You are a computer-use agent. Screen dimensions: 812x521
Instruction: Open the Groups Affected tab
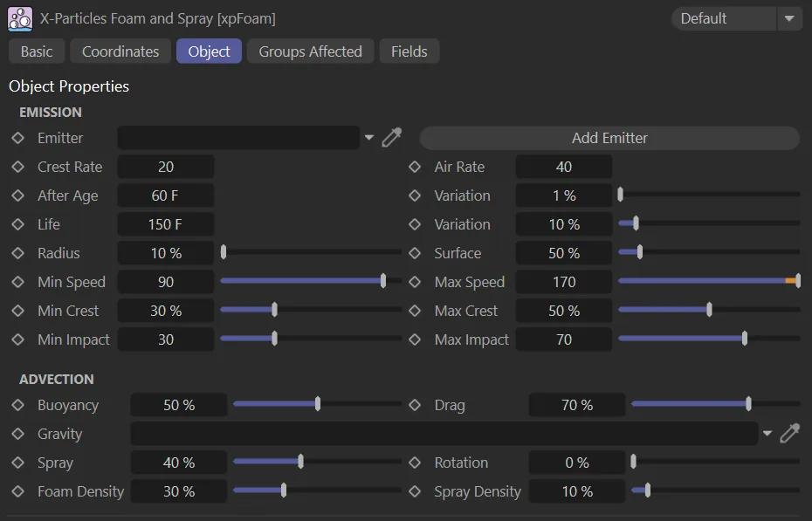tap(310, 51)
